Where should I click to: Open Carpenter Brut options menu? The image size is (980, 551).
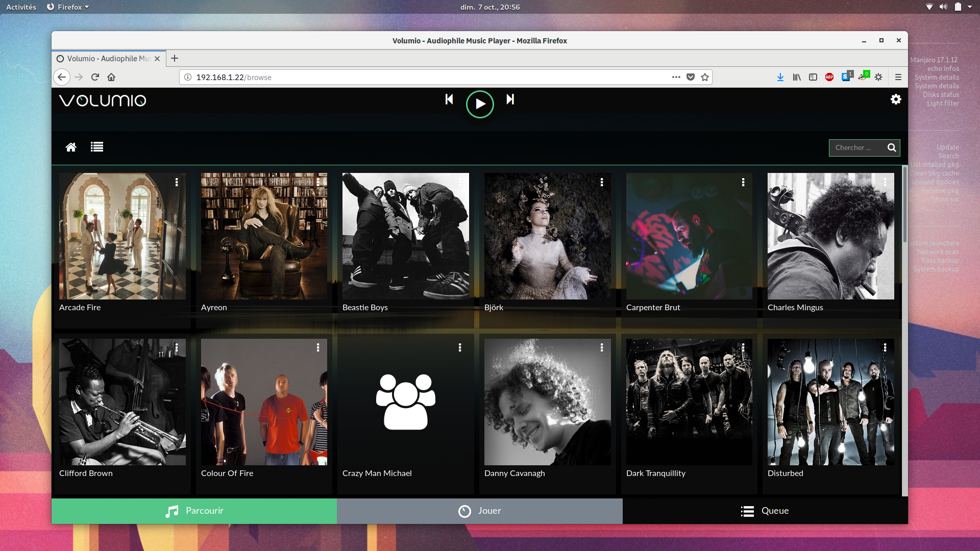(743, 182)
